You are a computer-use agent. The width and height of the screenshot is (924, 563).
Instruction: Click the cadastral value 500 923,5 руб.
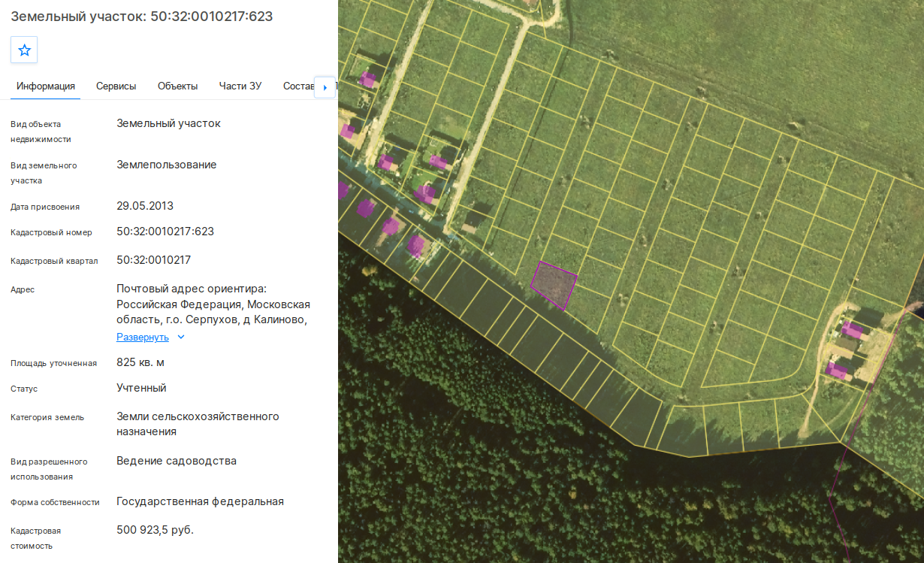tap(156, 530)
